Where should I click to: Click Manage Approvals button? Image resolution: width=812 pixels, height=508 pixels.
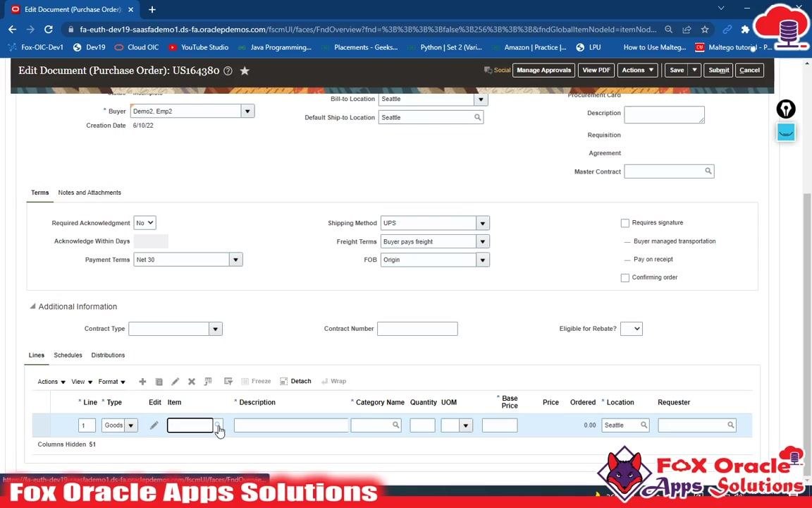[543, 70]
